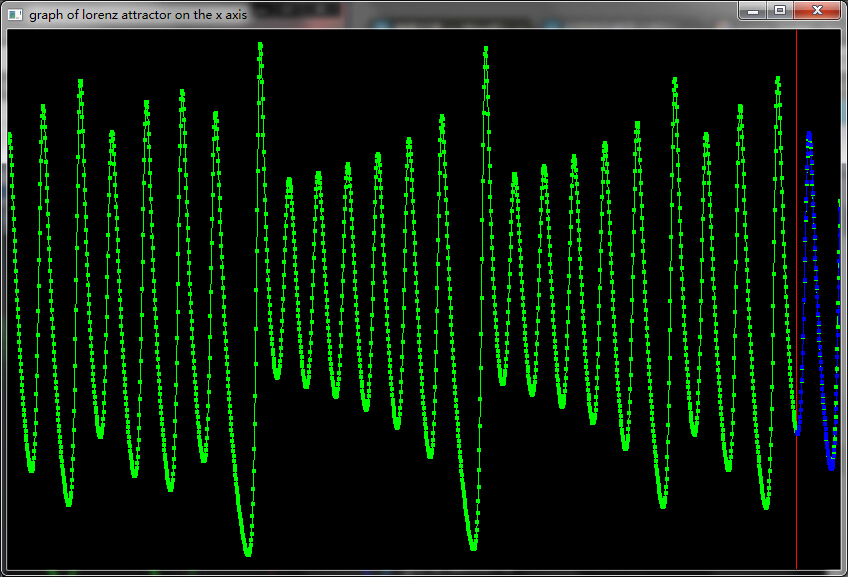Viewport: 848px width, 577px height.
Task: Close the lorenz attractor graph window
Action: point(817,11)
